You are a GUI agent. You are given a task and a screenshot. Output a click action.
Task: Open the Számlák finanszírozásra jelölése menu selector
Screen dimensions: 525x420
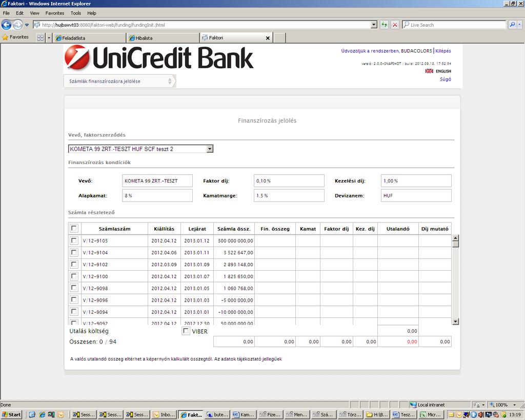[x=119, y=81]
